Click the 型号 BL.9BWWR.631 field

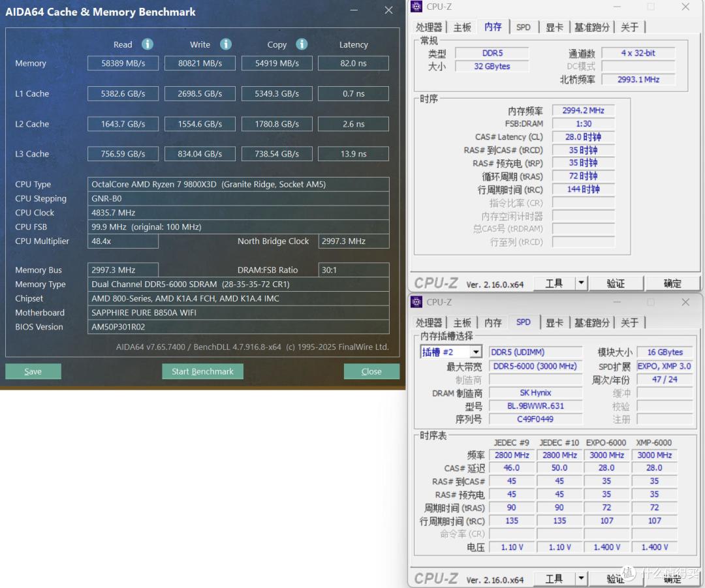tap(535, 406)
